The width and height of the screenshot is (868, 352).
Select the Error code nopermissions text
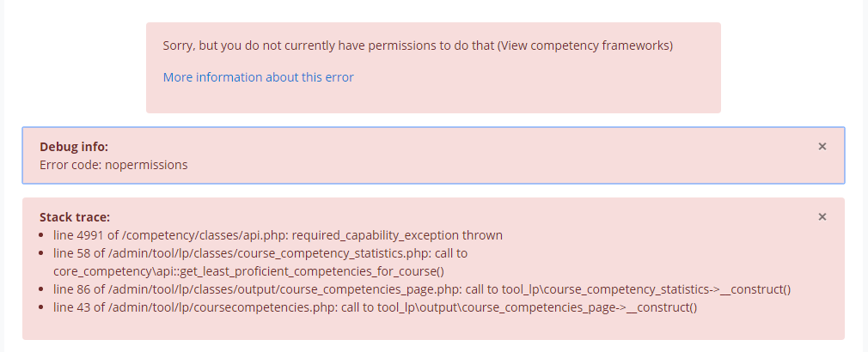(x=113, y=165)
